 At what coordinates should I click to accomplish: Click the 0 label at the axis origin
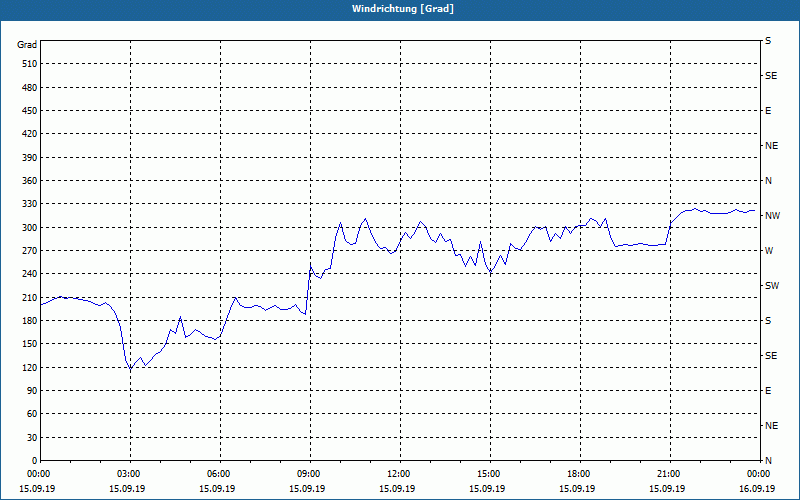click(x=35, y=461)
